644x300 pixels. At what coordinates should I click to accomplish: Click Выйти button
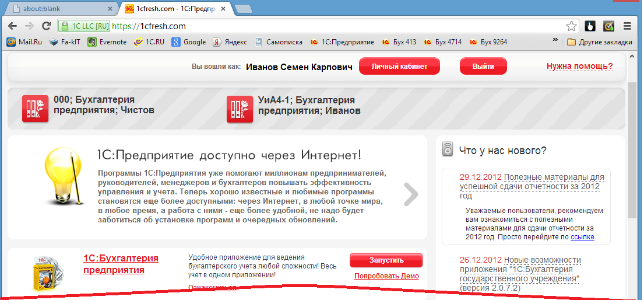tap(483, 67)
